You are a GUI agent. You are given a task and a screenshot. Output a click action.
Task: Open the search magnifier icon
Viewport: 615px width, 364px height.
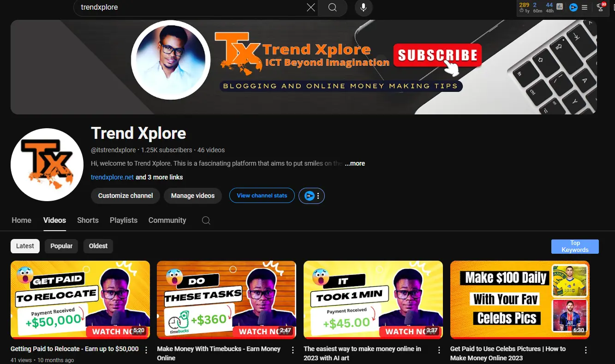(x=332, y=7)
